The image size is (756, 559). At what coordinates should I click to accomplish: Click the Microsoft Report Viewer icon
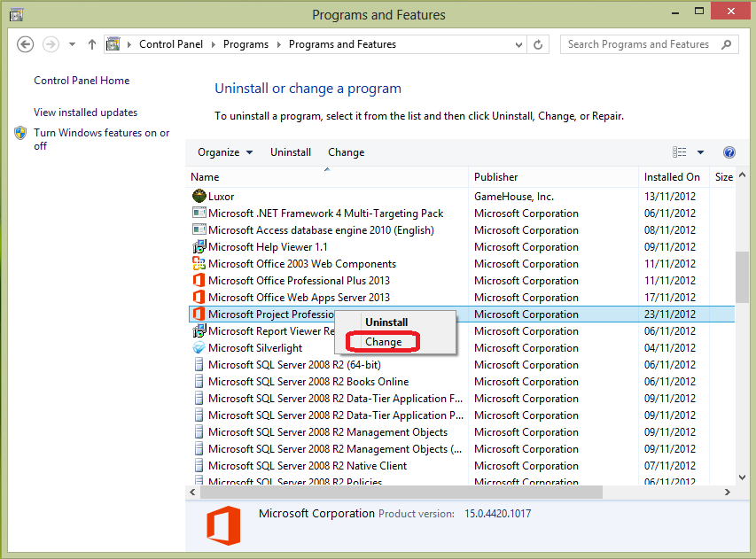[199, 331]
